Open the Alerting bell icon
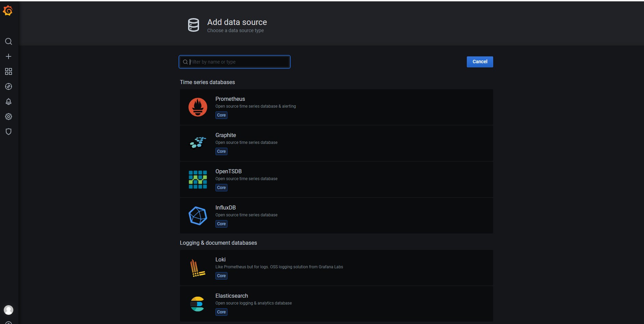The width and height of the screenshot is (644, 324). (9, 102)
